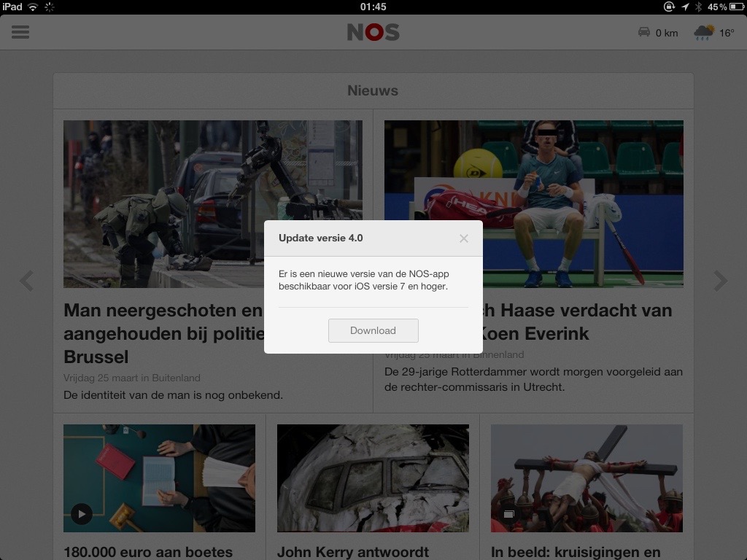Close the Update versie 4.0 dialog
747x560 pixels.
click(463, 238)
